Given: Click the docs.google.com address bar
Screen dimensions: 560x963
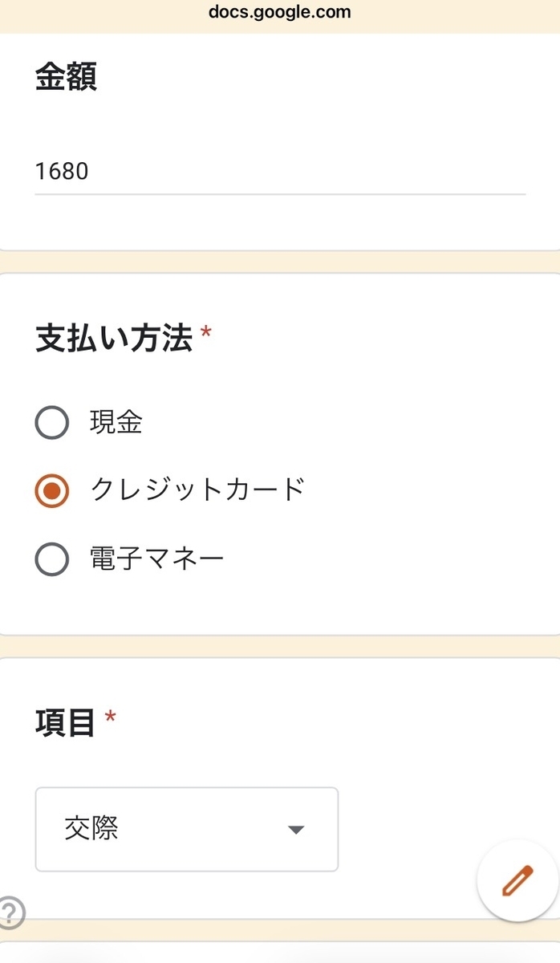Looking at the screenshot, I should (x=280, y=11).
